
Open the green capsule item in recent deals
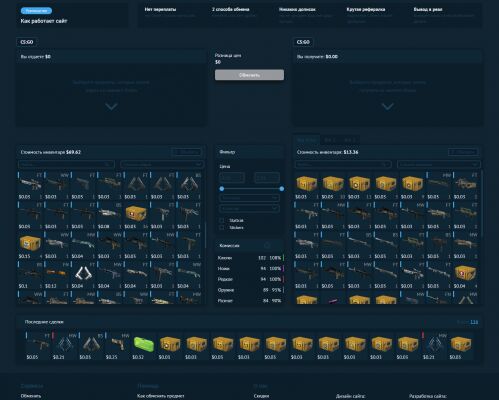144,346
